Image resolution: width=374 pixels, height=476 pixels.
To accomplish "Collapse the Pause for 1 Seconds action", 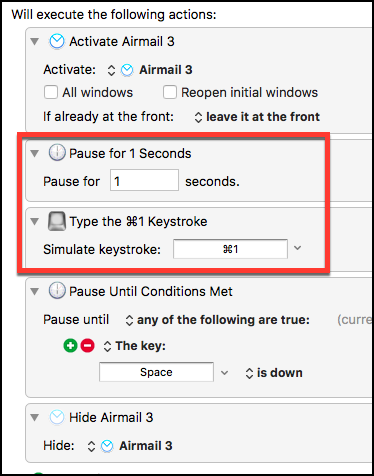I will 35,153.
